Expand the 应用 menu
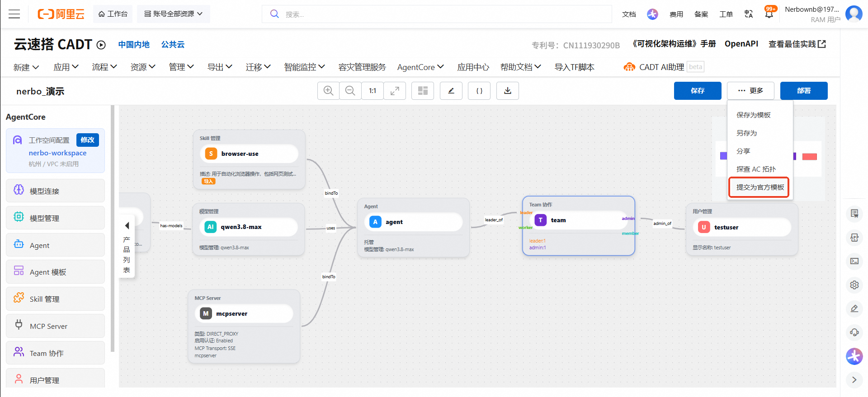The height and width of the screenshot is (397, 868). 66,67
